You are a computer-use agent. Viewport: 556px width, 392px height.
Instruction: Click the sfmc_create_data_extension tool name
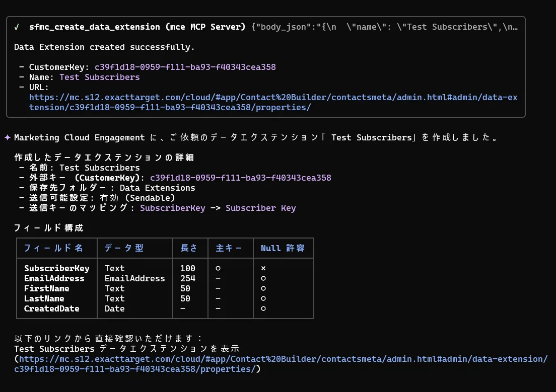pyautogui.click(x=94, y=27)
